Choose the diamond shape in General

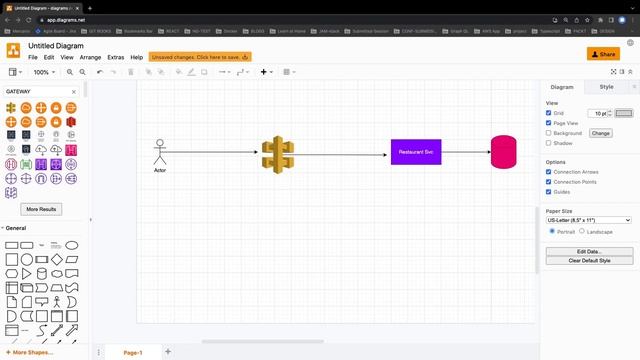coord(57,259)
